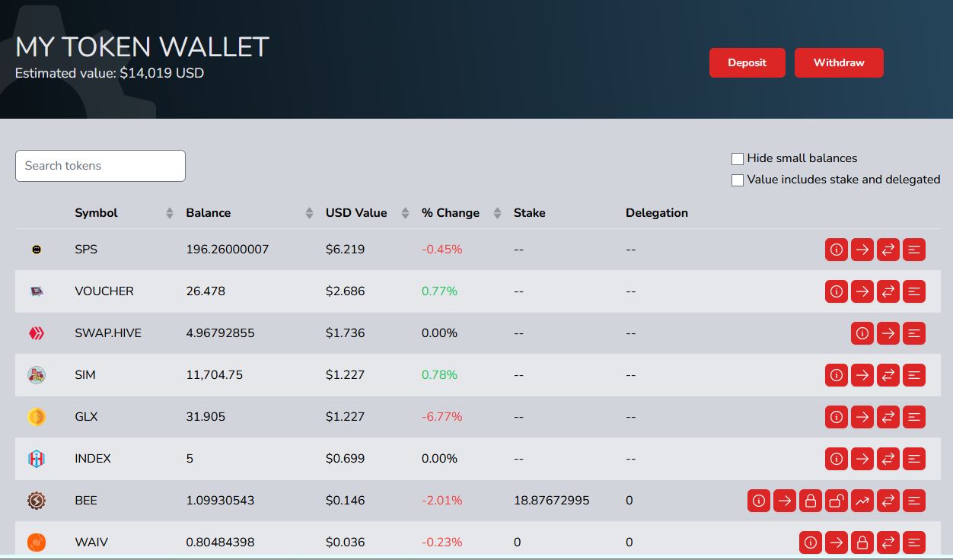This screenshot has height=560, width=953.
Task: Click trending chart arrow icon for BEE
Action: coord(862,501)
